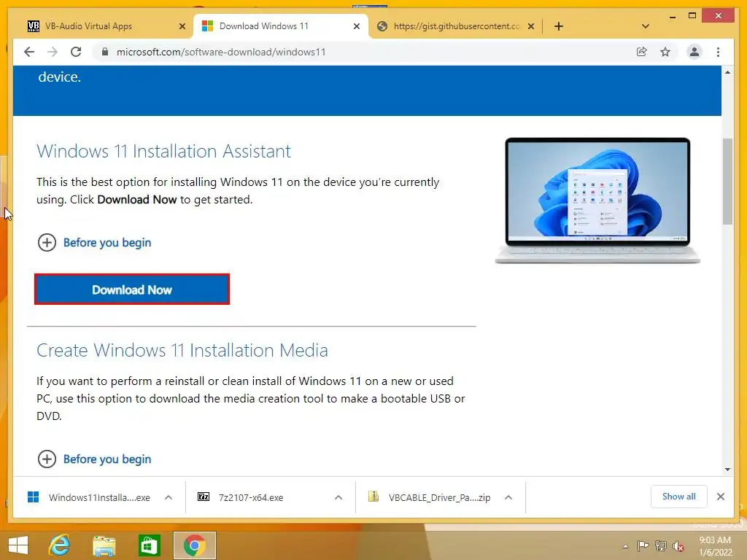
Task: Click the page scrollbar thumb
Action: (x=727, y=181)
